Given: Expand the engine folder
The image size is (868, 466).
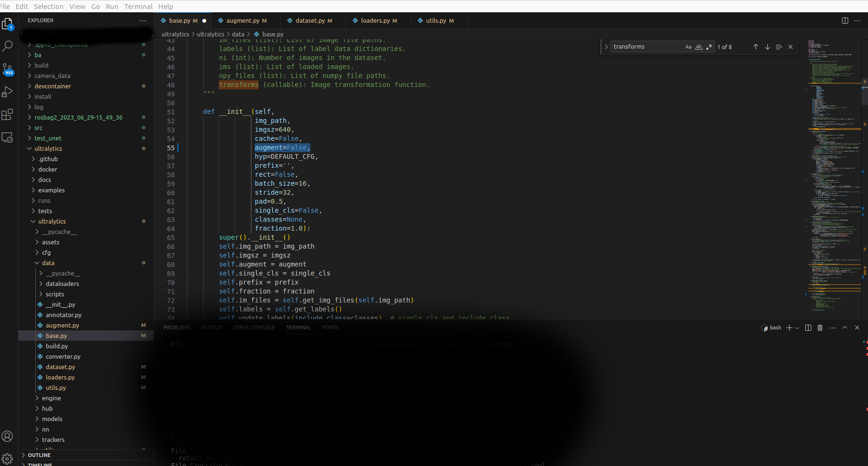Looking at the screenshot, I should click(x=51, y=398).
